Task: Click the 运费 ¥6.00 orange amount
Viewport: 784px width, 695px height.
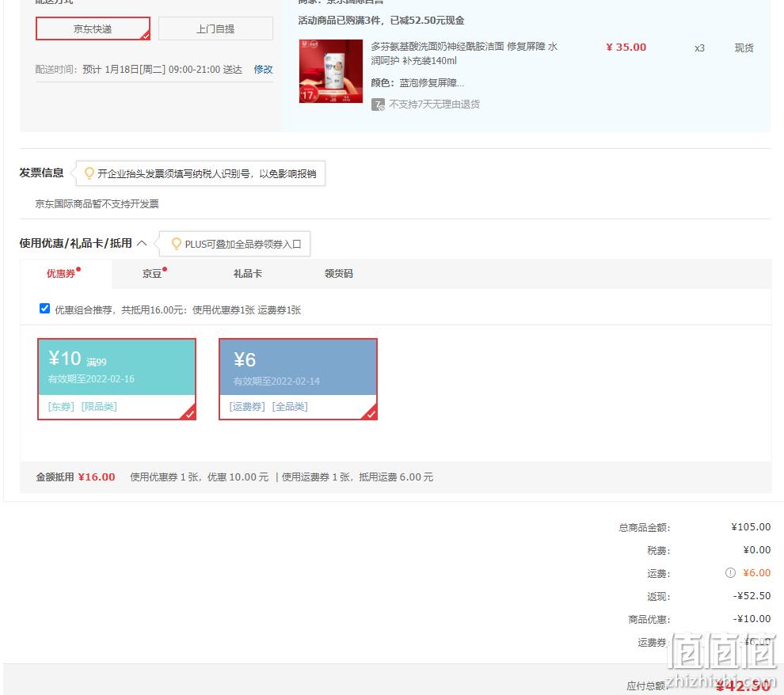Action: (757, 573)
